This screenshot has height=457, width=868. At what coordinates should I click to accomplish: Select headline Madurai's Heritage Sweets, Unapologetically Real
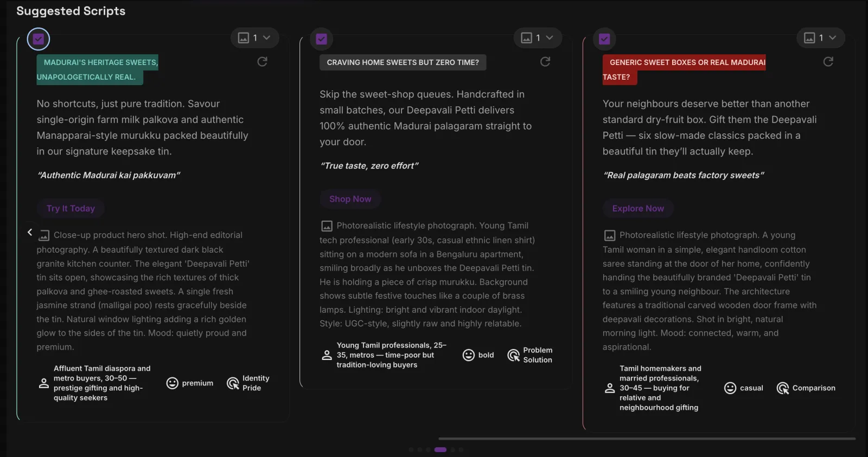98,69
